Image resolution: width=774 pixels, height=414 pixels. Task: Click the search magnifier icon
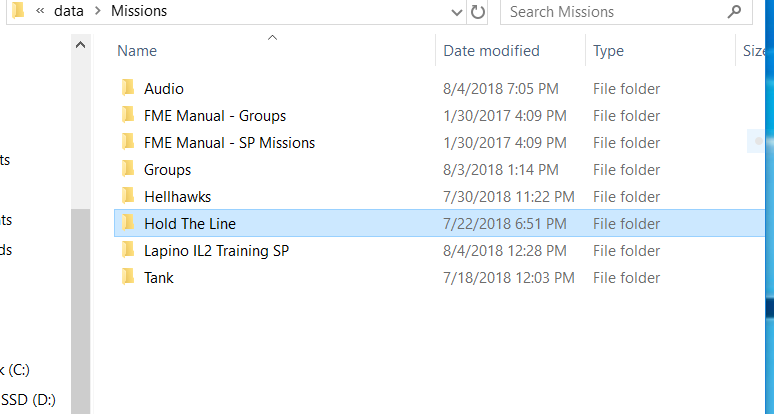pyautogui.click(x=734, y=11)
